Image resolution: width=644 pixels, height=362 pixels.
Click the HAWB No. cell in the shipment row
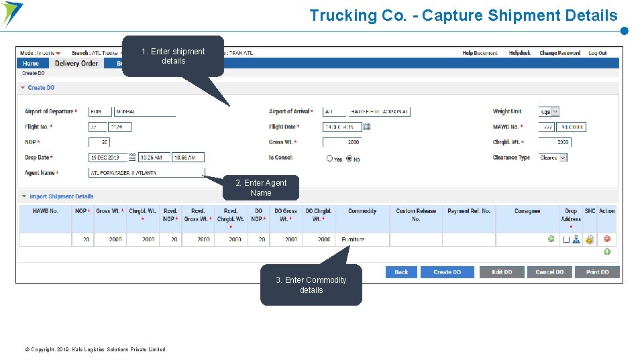point(46,239)
